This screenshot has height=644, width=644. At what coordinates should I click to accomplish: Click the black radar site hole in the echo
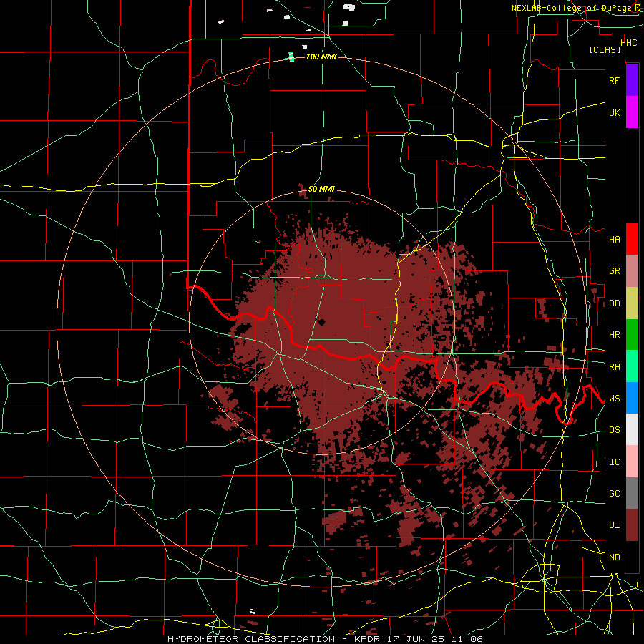point(321,323)
